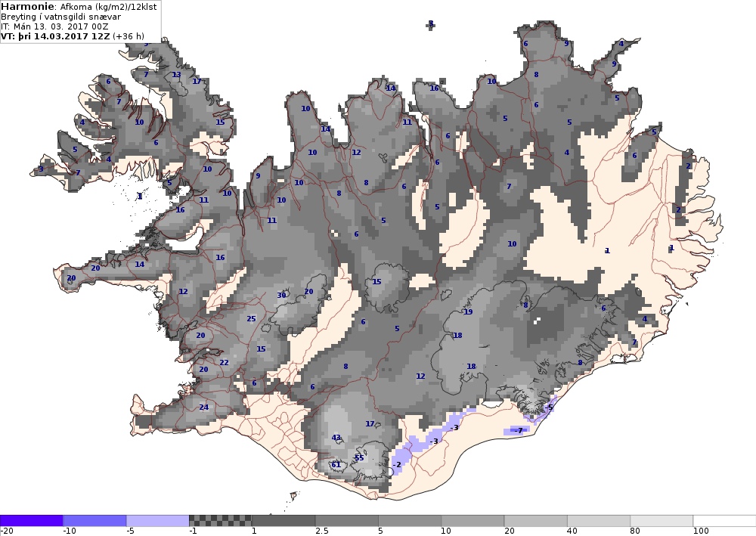Screen dimensions: 756x536
Task: Click the map value '22' on the map
Action: coord(225,363)
